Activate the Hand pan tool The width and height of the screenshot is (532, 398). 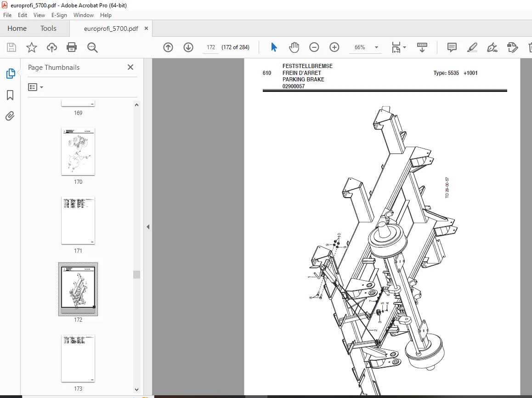coord(294,47)
